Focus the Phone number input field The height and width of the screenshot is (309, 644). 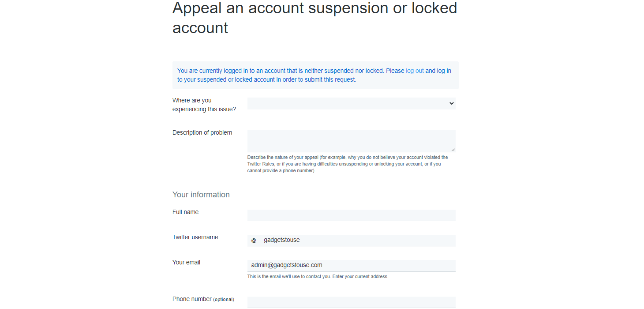352,302
